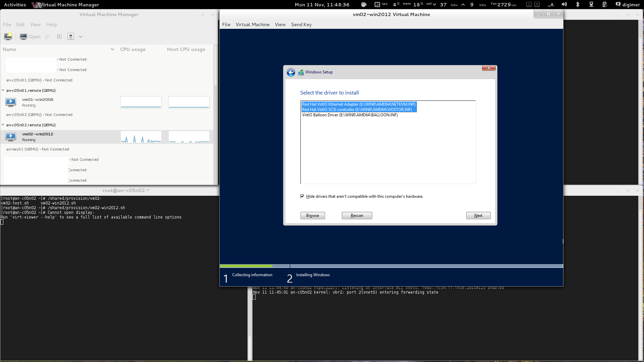
Task: Click the root@an-c05n02 terminal title bar
Action: [126, 190]
